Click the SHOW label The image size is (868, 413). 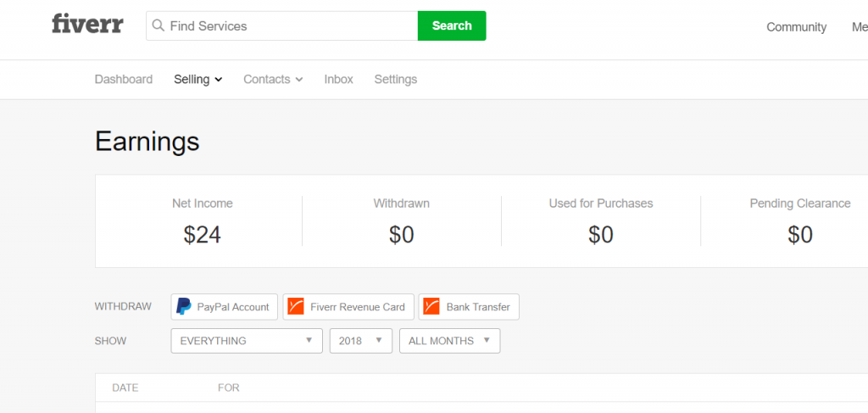point(110,341)
